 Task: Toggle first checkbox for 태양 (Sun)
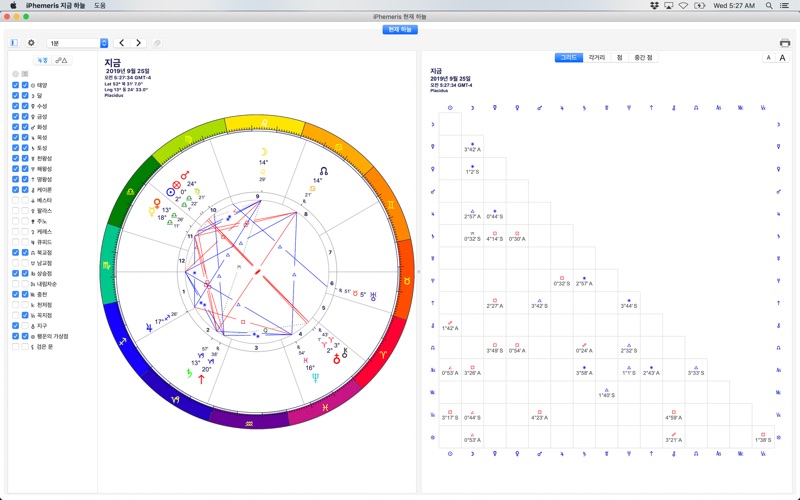click(15, 85)
